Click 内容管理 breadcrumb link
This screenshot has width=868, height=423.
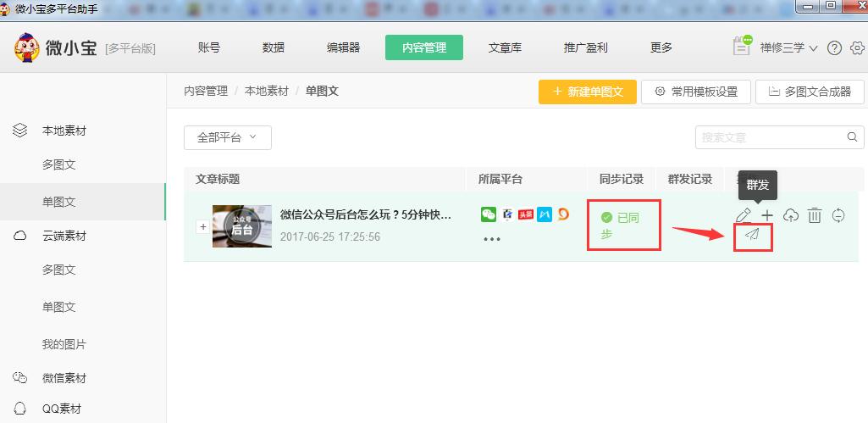[x=206, y=91]
